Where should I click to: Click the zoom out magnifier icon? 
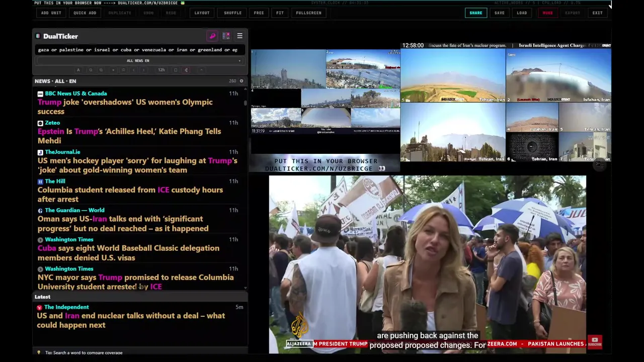[x=91, y=70]
